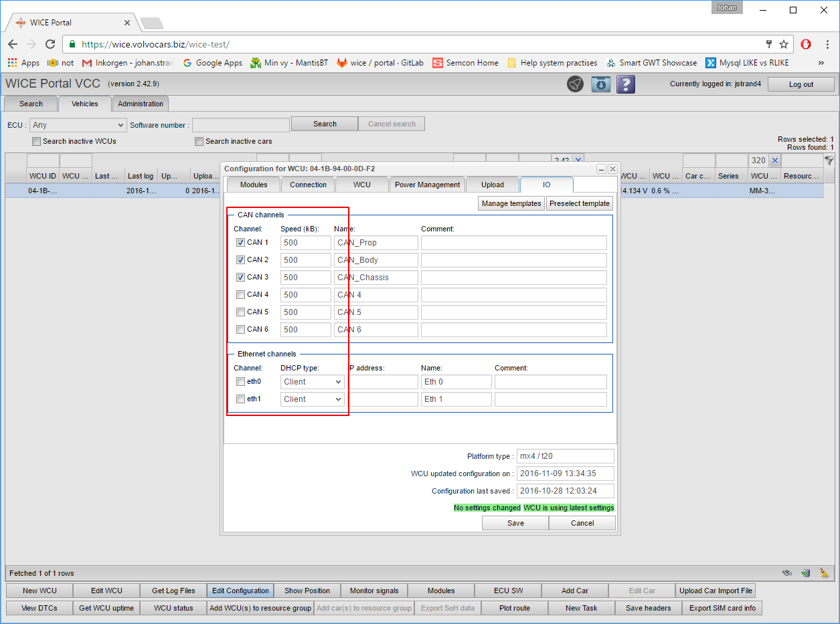This screenshot has width=840, height=624.
Task: Open the blue download folder icon
Action: 600,84
